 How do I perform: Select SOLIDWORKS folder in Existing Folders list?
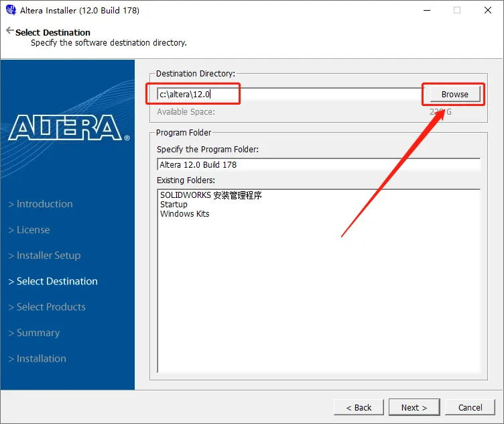pos(211,195)
